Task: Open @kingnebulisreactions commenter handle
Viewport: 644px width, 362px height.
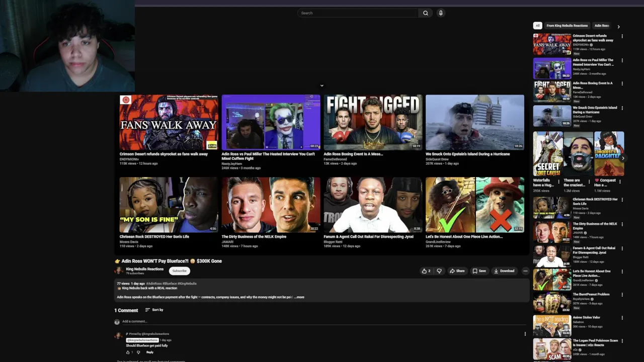Action: click(x=142, y=340)
